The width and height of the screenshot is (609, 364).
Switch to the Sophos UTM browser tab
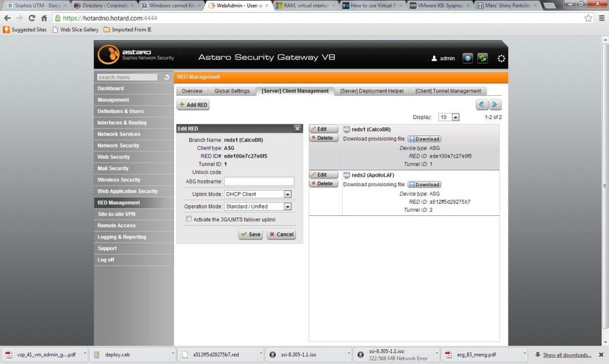coord(37,5)
